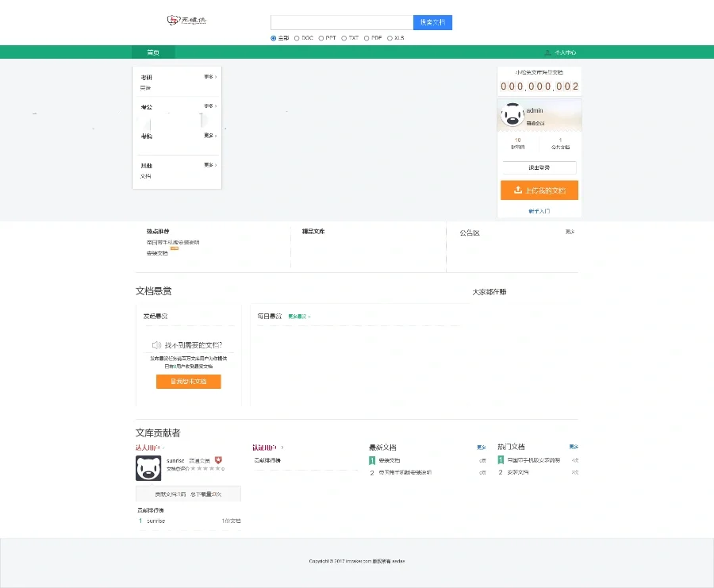
Task: Click the person icon beside 个人中心
Action: [547, 52]
